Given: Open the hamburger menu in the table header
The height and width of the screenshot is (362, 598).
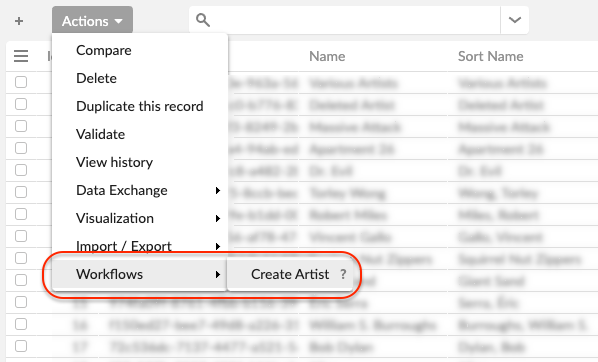Looking at the screenshot, I should point(21,56).
